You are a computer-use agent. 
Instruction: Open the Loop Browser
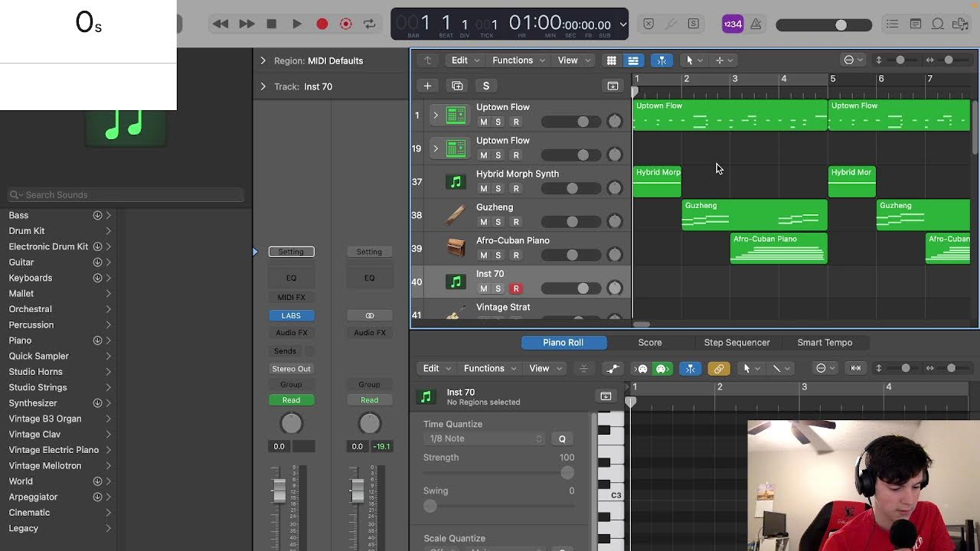pos(938,24)
